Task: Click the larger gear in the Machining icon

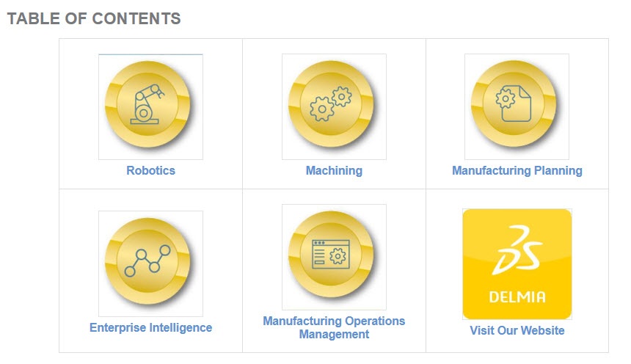Action: 322,110
